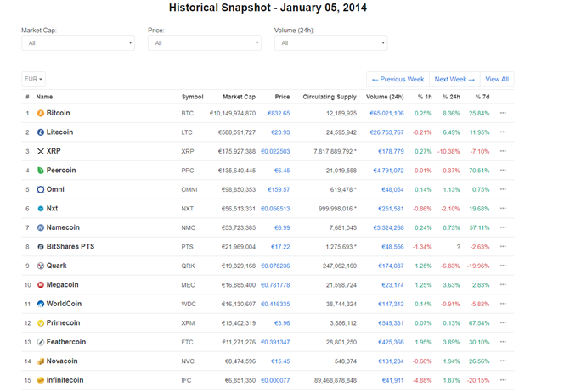Sort table by % 7d column
The height and width of the screenshot is (392, 564).
point(482,97)
